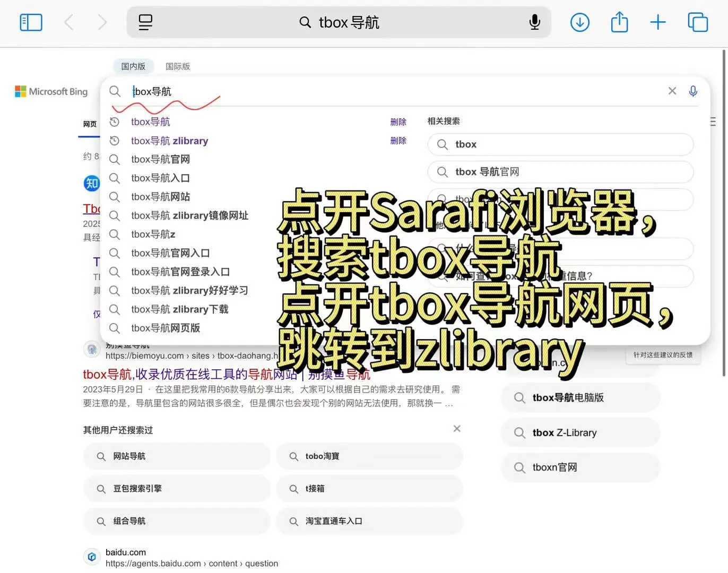
Task: Start Bing voice search microphone
Action: 693,91
